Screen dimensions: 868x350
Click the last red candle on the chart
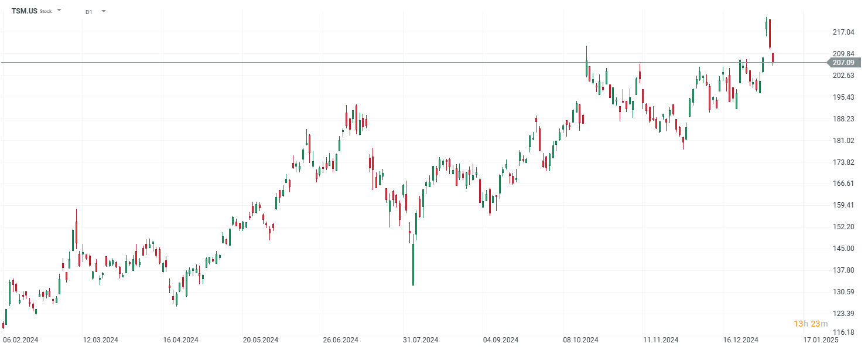773,57
